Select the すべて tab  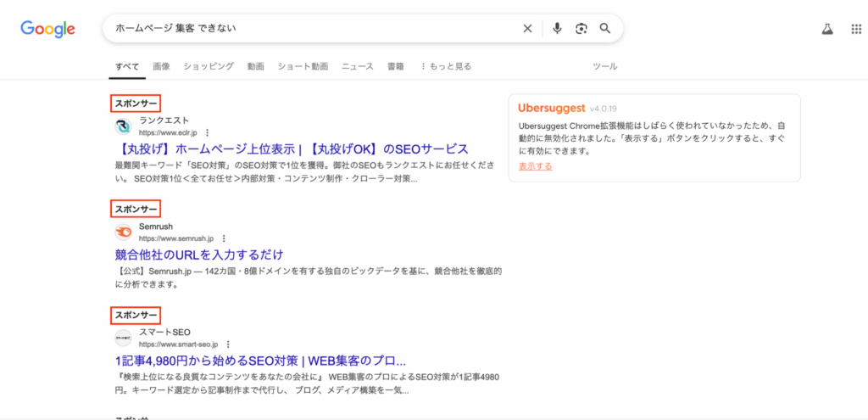127,66
